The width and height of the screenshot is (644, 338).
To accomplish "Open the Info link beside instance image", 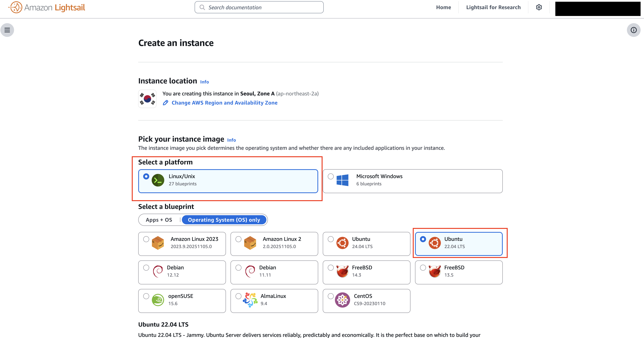I will click(x=231, y=140).
